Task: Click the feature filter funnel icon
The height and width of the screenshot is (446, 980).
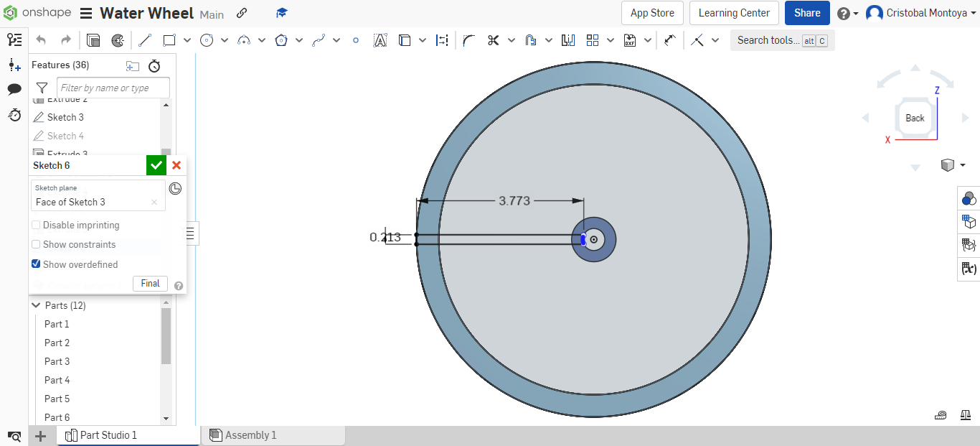Action: [x=42, y=88]
